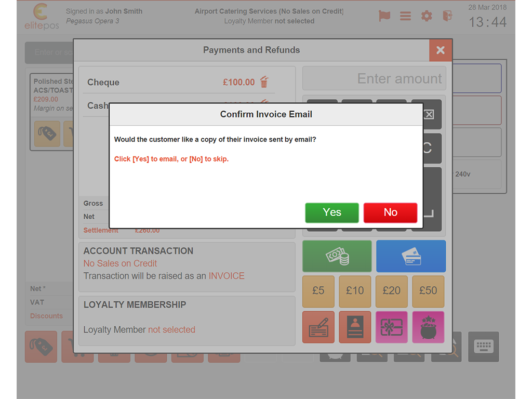This screenshot has height=399, width=532.
Task: Confirm emailing invoice with Yes button
Action: point(332,212)
